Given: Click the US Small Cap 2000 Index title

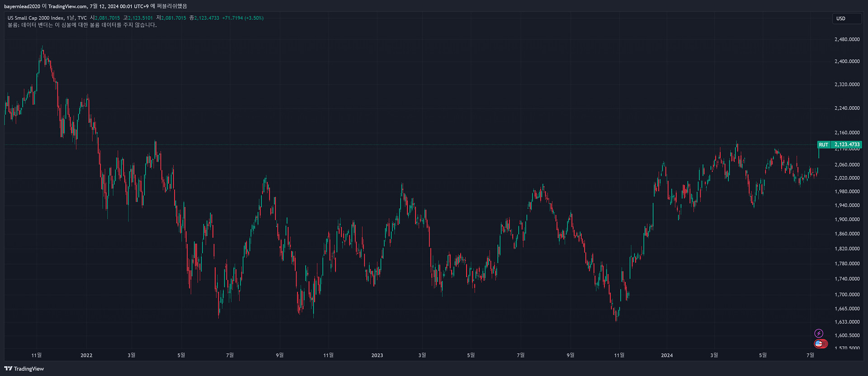Looking at the screenshot, I should tap(35, 18).
